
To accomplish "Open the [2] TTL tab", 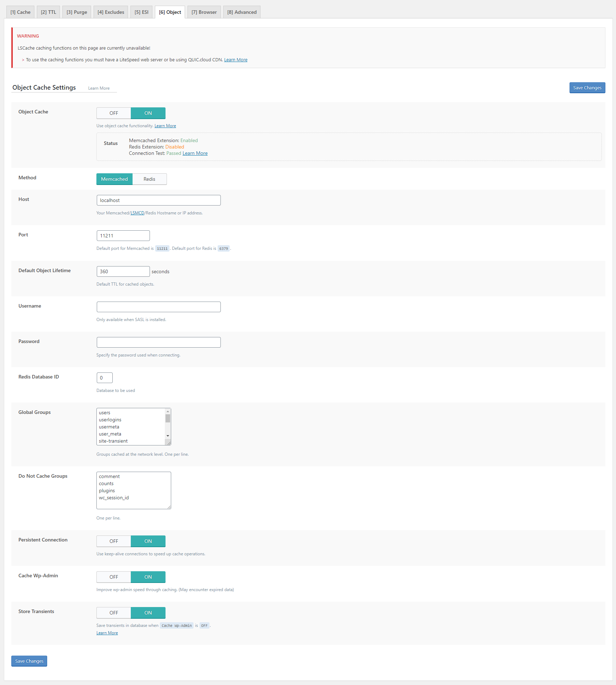I will [x=49, y=12].
